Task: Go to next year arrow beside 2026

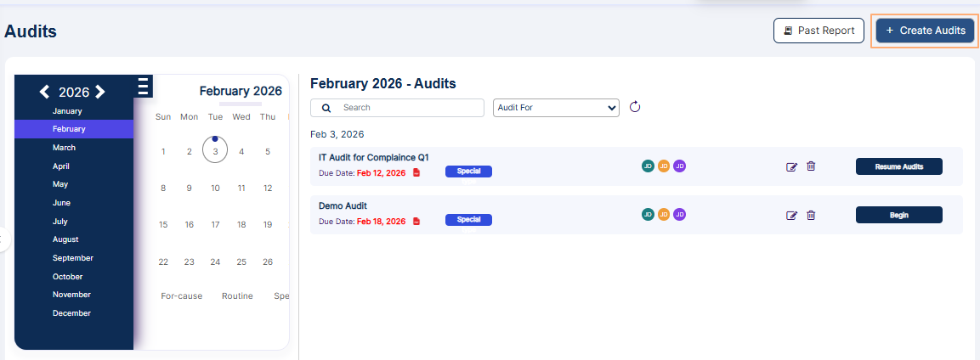Action: click(x=100, y=93)
